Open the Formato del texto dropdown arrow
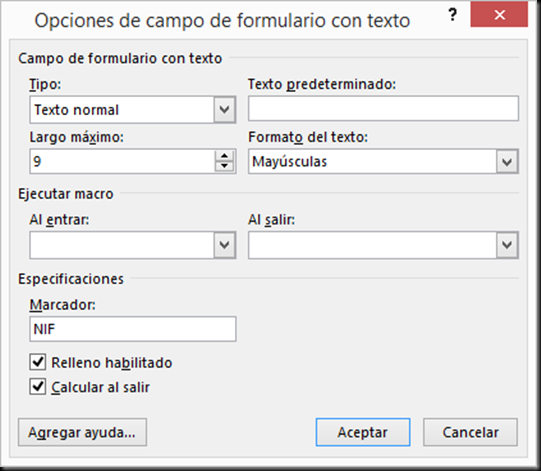 pyautogui.click(x=507, y=161)
